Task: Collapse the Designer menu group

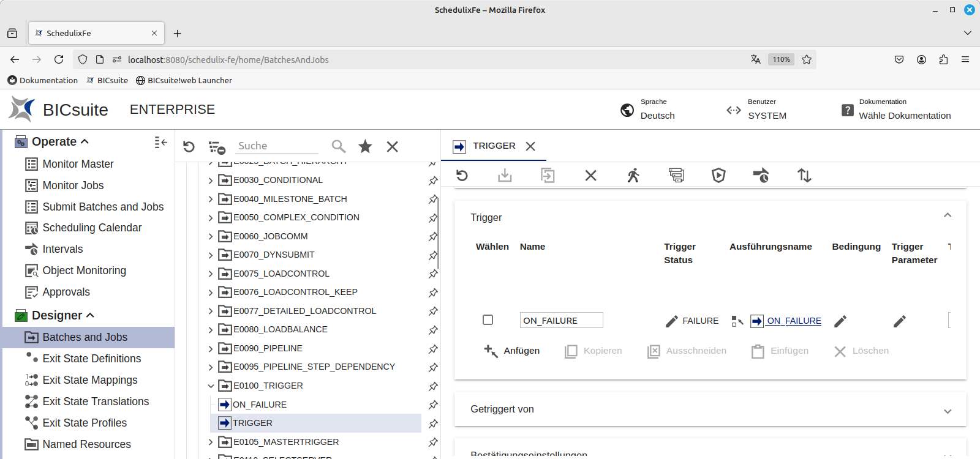Action: point(90,315)
